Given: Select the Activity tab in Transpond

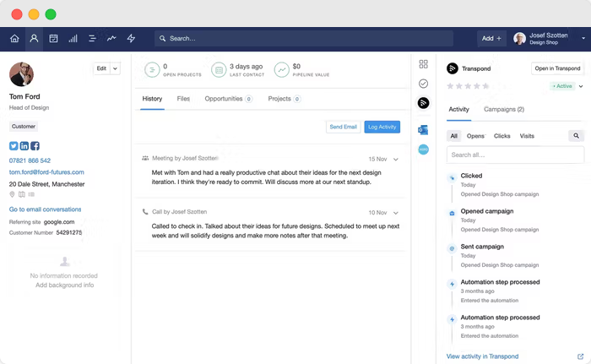Looking at the screenshot, I should [x=458, y=110].
